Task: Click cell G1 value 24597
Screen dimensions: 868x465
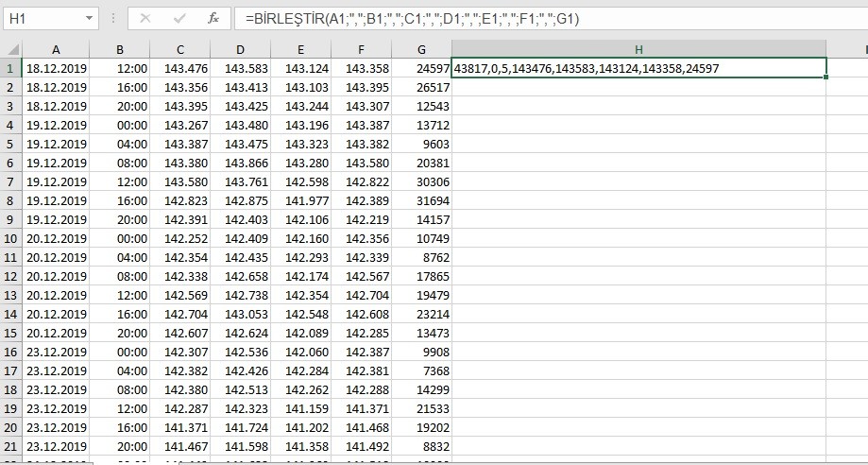Action: coord(422,68)
